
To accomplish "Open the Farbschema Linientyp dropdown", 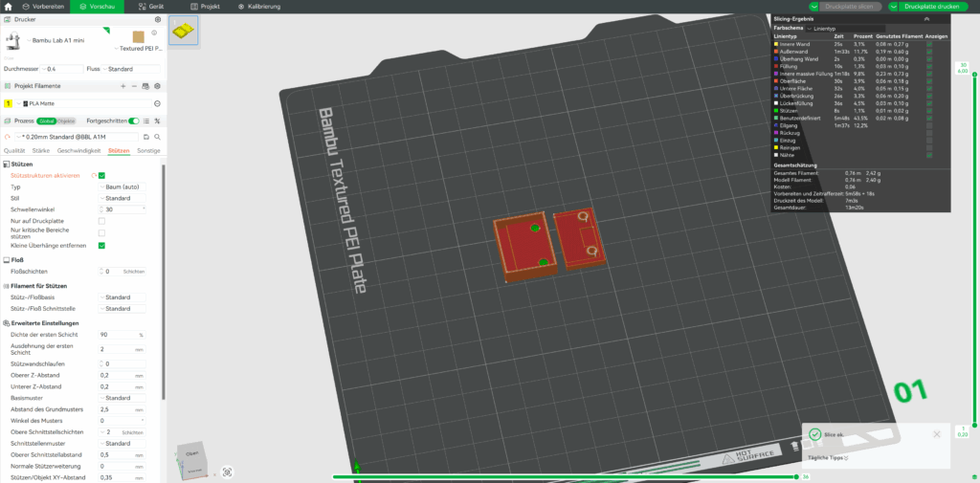I will coord(825,29).
